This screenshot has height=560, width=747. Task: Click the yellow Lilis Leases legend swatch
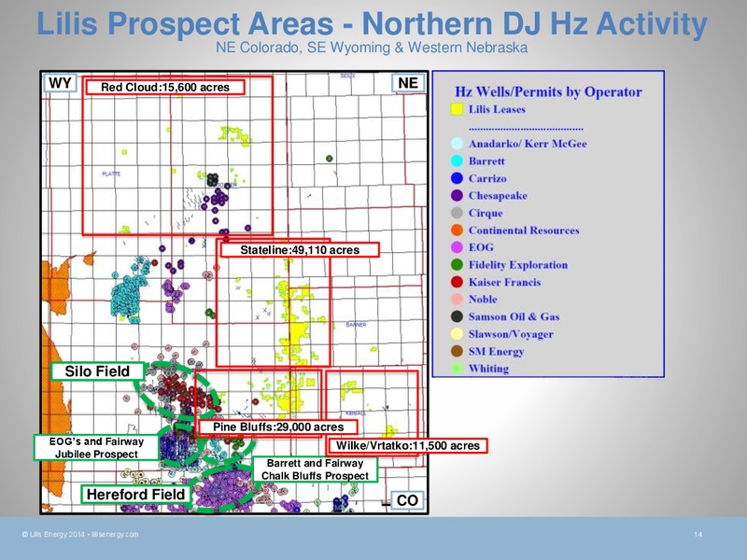pyautogui.click(x=457, y=109)
